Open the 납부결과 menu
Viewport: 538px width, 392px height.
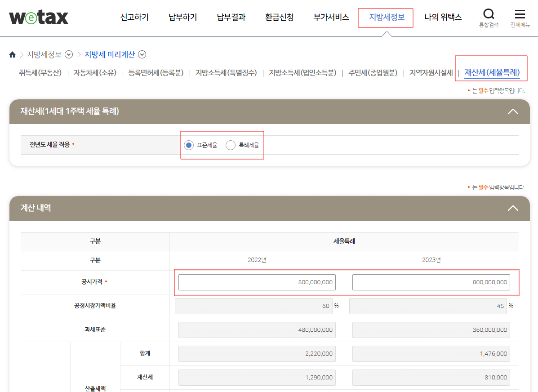[231, 17]
